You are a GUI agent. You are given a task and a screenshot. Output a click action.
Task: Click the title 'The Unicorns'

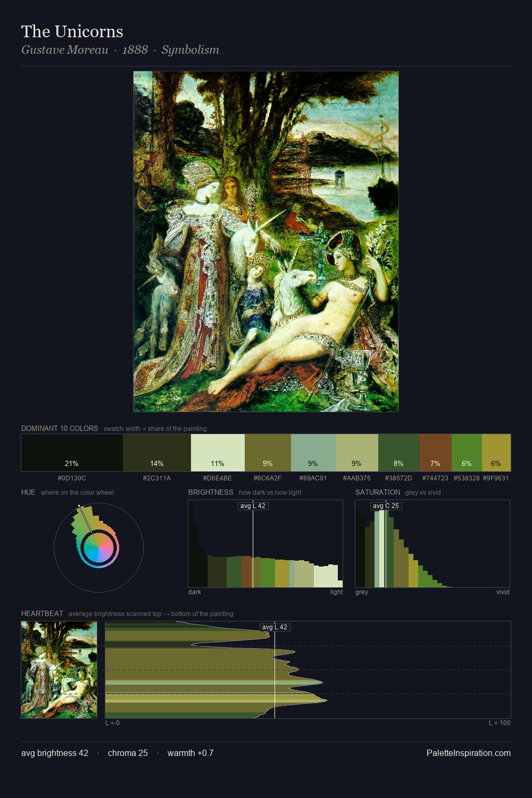pyautogui.click(x=72, y=31)
